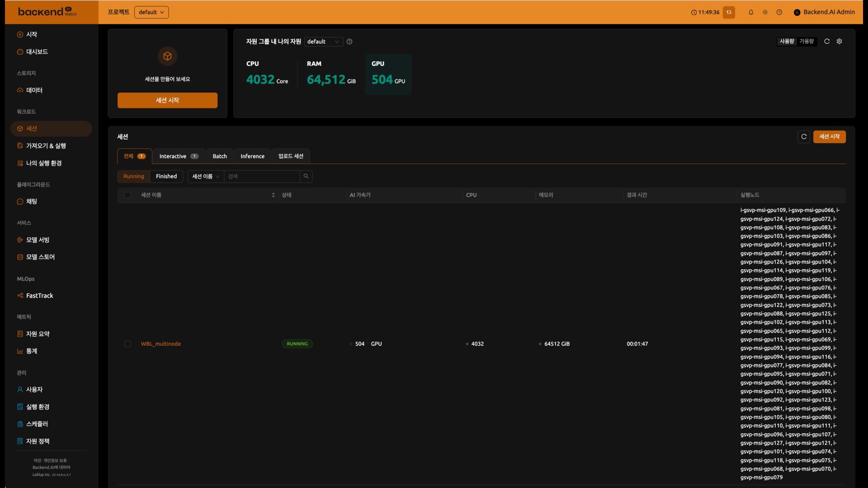868x488 pixels.
Task: Open the help question mark icon in header
Action: (779, 12)
